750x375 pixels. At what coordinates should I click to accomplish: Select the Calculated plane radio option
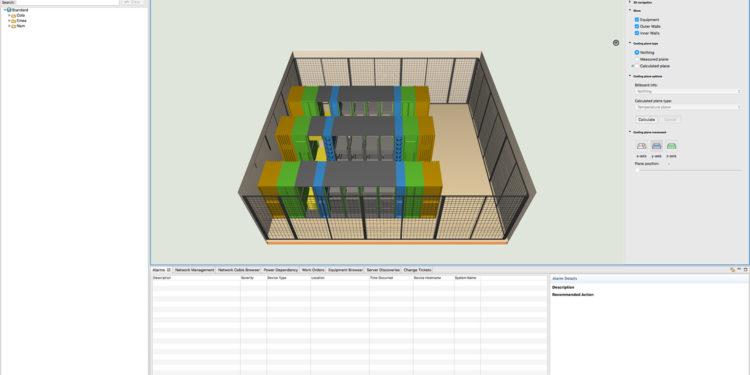[x=637, y=66]
